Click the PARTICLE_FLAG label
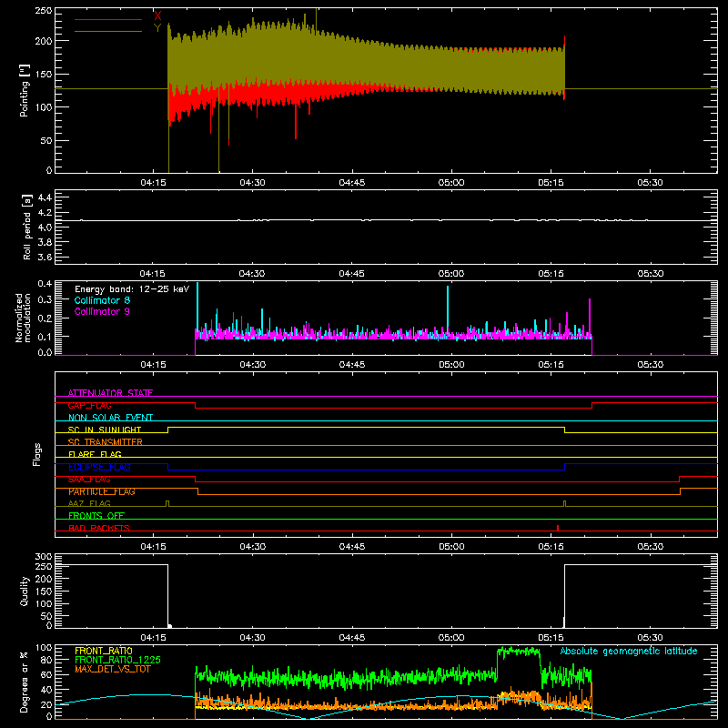This screenshot has width=728, height=728. coord(102,491)
